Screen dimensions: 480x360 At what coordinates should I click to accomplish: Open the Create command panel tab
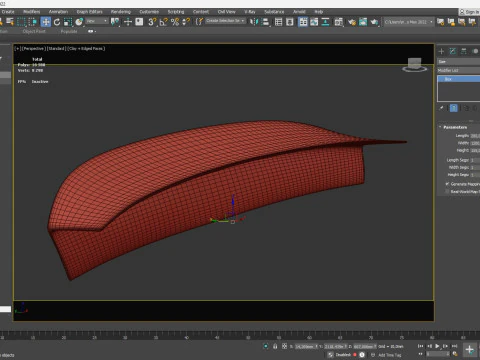coord(441,51)
